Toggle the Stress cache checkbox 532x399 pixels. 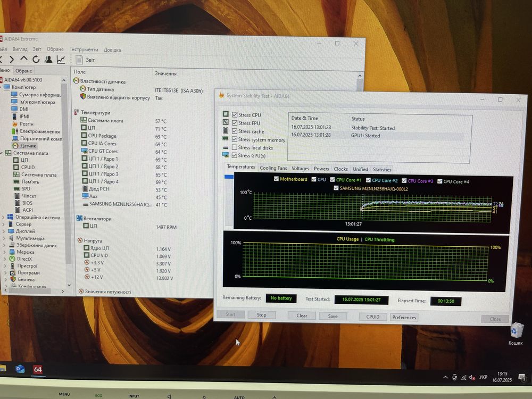(x=235, y=131)
